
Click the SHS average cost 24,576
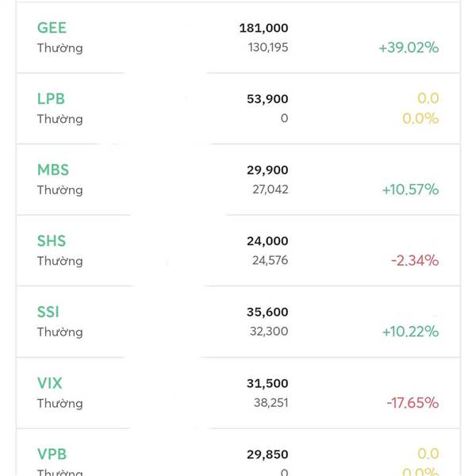269,261
